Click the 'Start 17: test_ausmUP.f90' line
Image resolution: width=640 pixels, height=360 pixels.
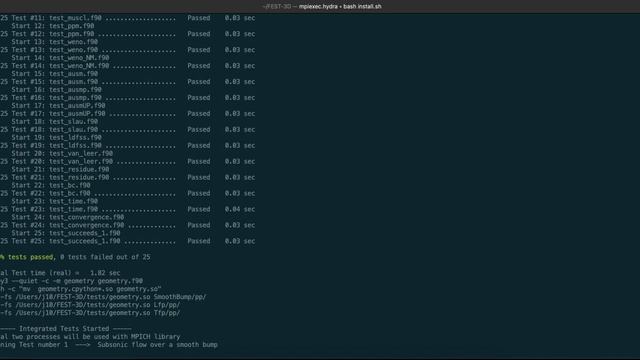click(58, 106)
